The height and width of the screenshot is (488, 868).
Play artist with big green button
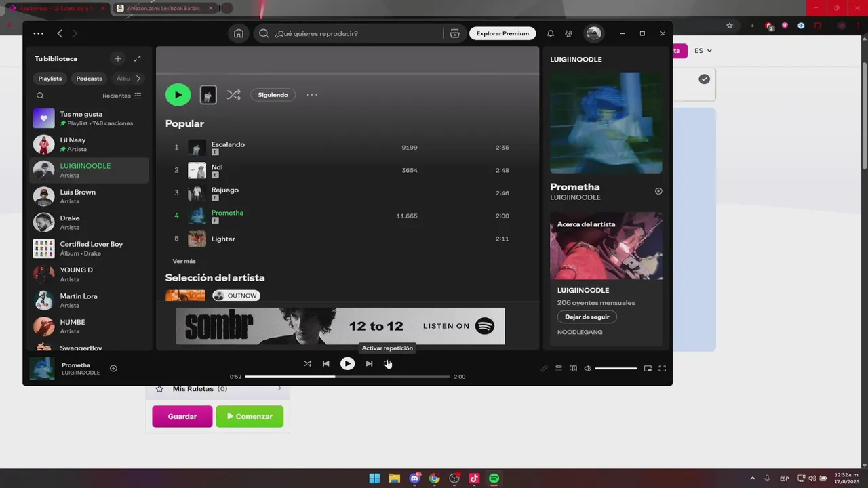click(178, 95)
